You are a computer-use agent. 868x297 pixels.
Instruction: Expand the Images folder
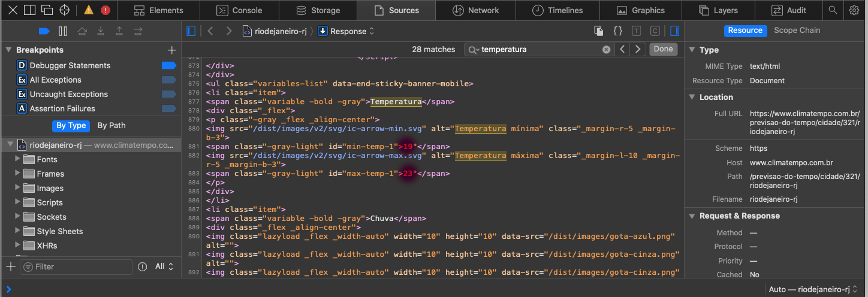pyautogui.click(x=17, y=188)
